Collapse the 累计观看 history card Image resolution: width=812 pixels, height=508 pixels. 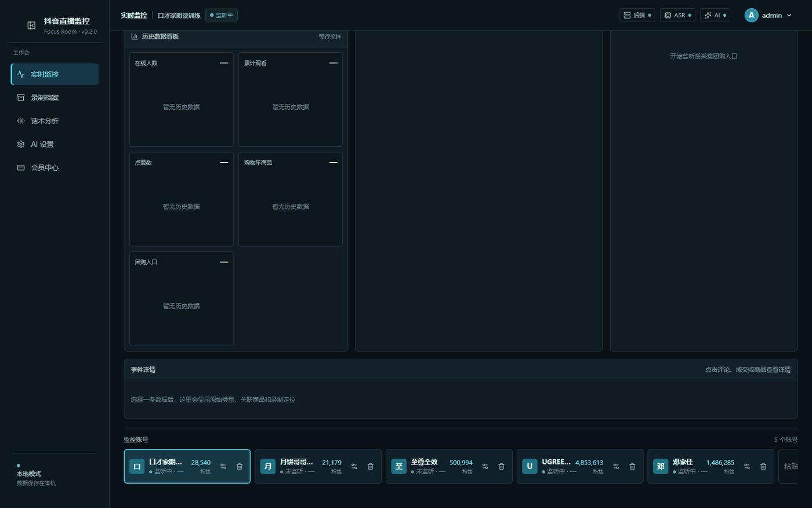[333, 63]
